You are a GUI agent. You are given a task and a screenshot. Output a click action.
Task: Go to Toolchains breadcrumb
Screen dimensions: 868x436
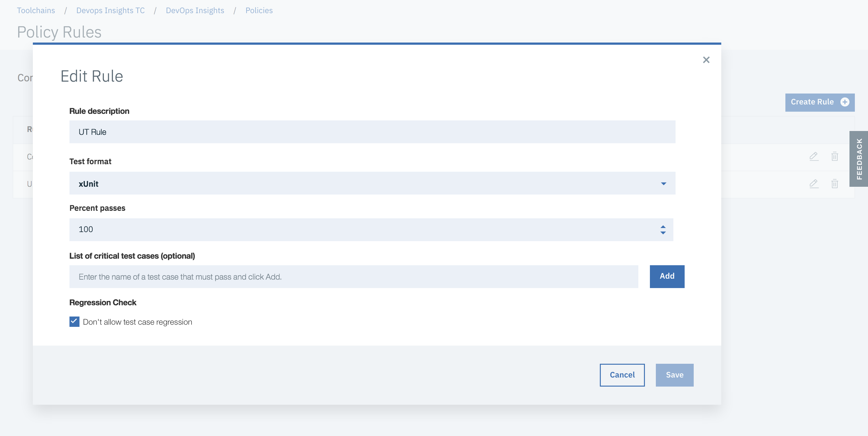click(36, 10)
